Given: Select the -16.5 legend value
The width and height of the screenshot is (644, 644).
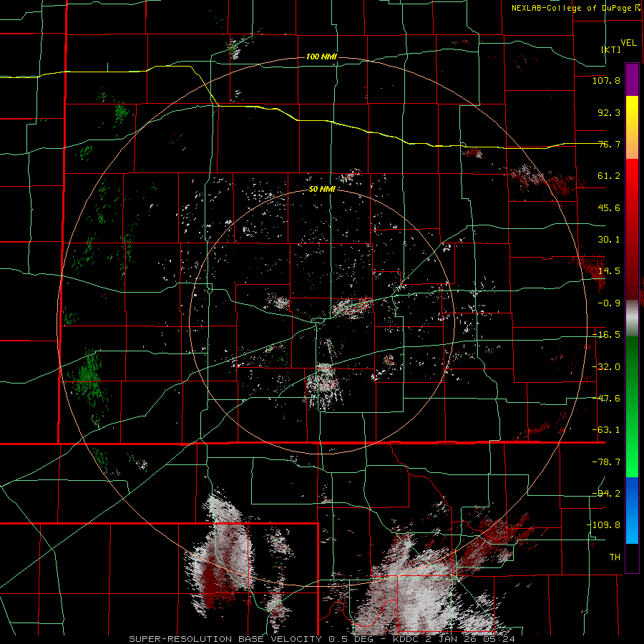Looking at the screenshot, I should [606, 335].
